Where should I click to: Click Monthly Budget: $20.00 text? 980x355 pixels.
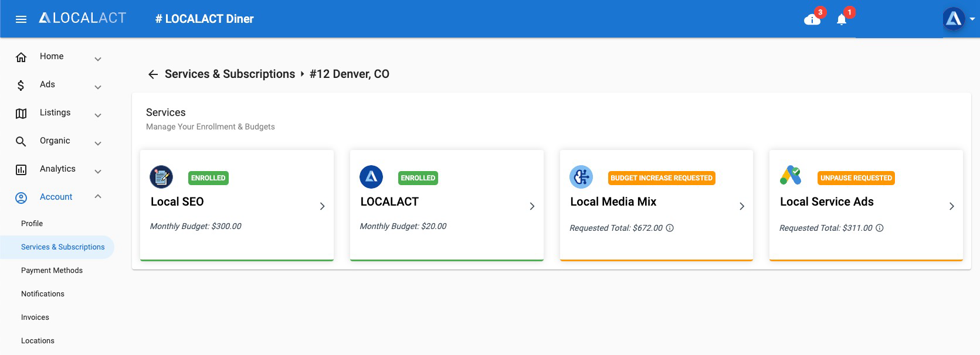(x=403, y=226)
